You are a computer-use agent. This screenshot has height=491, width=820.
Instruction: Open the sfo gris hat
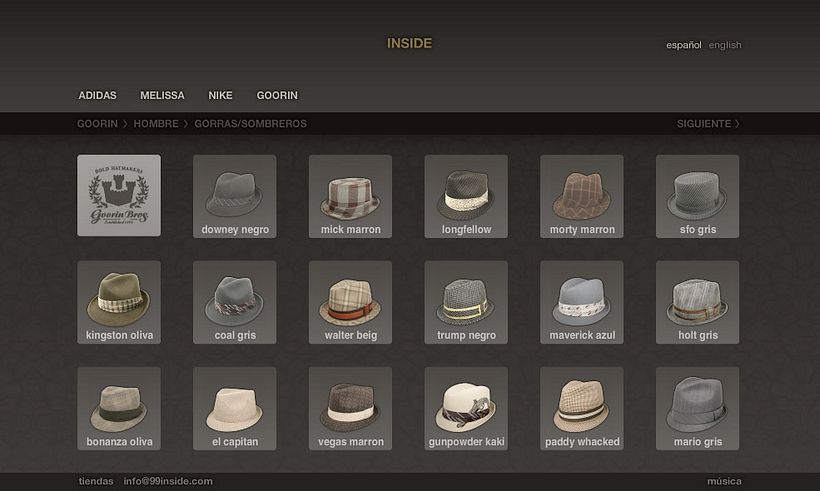point(698,196)
